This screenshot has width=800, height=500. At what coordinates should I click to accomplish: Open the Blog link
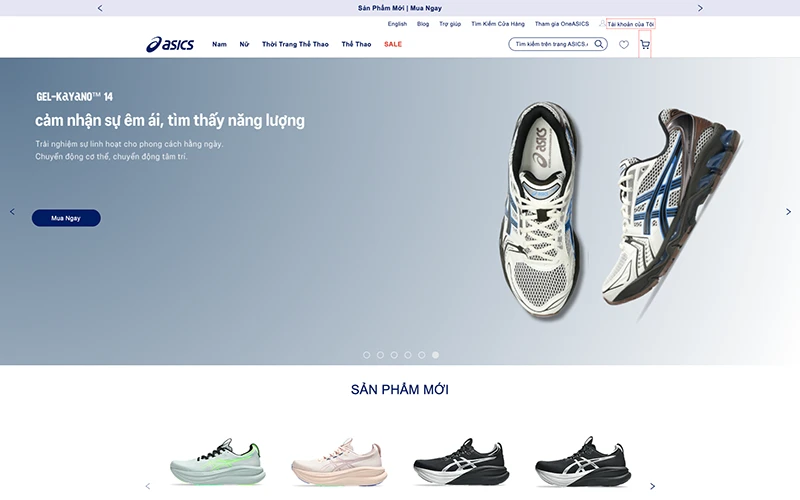[423, 24]
